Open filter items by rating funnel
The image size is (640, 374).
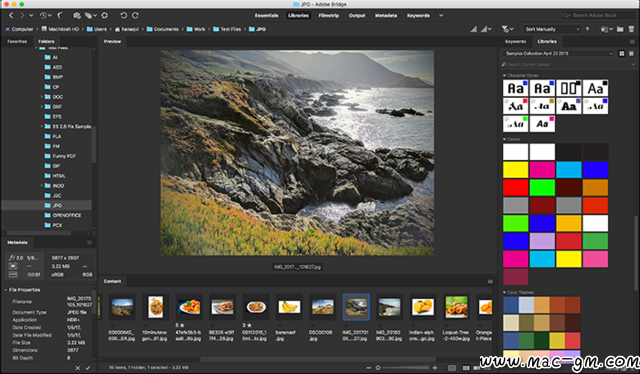tap(507, 29)
